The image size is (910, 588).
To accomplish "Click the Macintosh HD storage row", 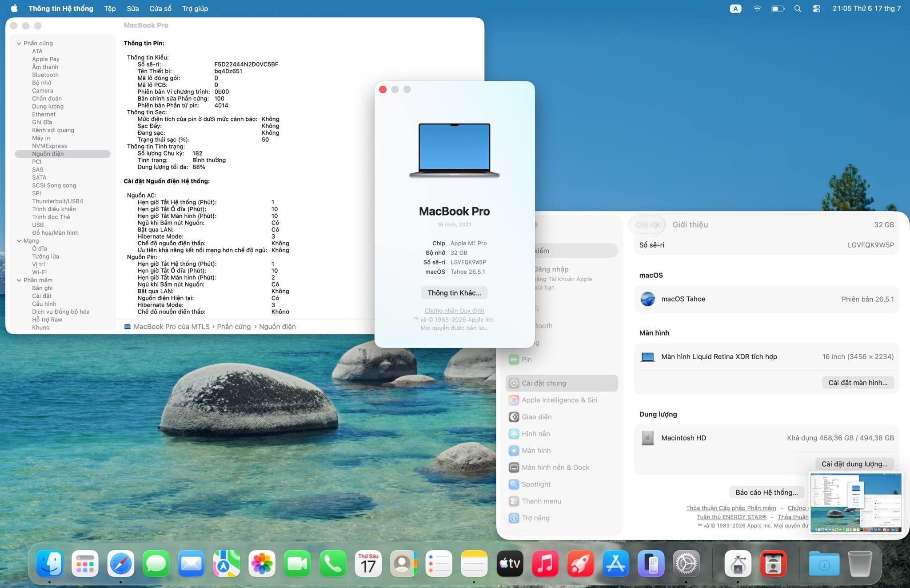I will point(766,438).
